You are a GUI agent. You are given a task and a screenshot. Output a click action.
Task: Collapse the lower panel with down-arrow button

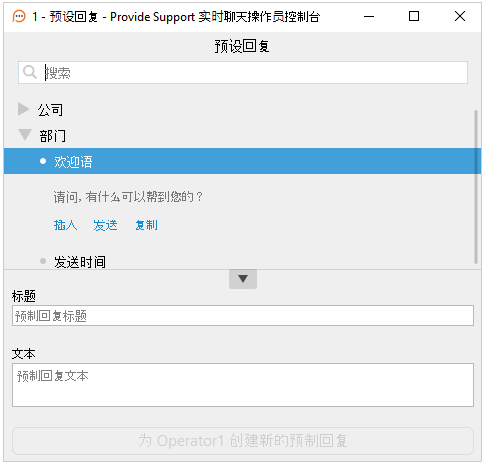243,279
